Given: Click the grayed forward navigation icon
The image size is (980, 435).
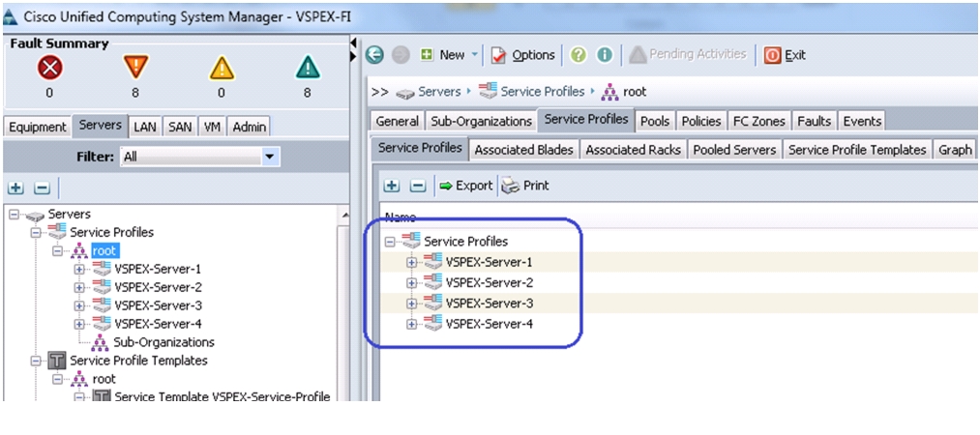Looking at the screenshot, I should tap(401, 55).
